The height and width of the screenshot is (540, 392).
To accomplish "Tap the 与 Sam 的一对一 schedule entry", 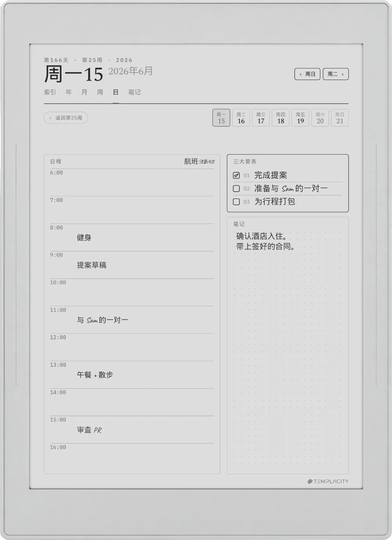I will [102, 320].
